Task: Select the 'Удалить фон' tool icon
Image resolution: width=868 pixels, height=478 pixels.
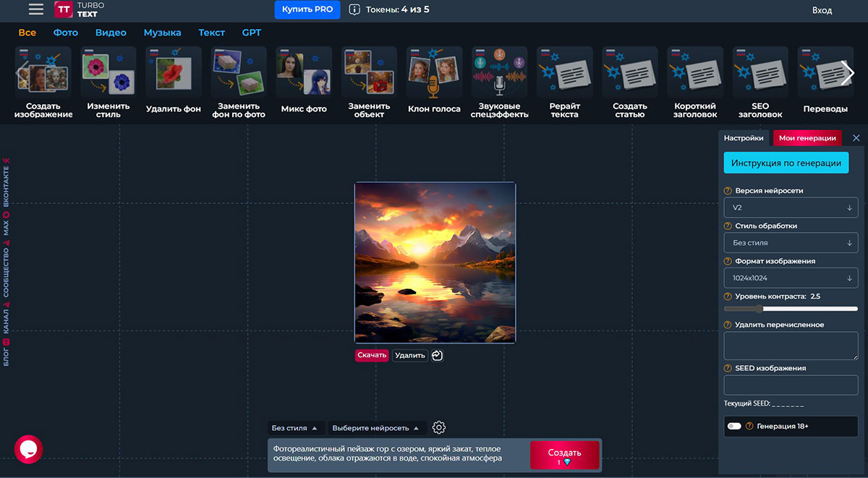Action: [x=174, y=72]
